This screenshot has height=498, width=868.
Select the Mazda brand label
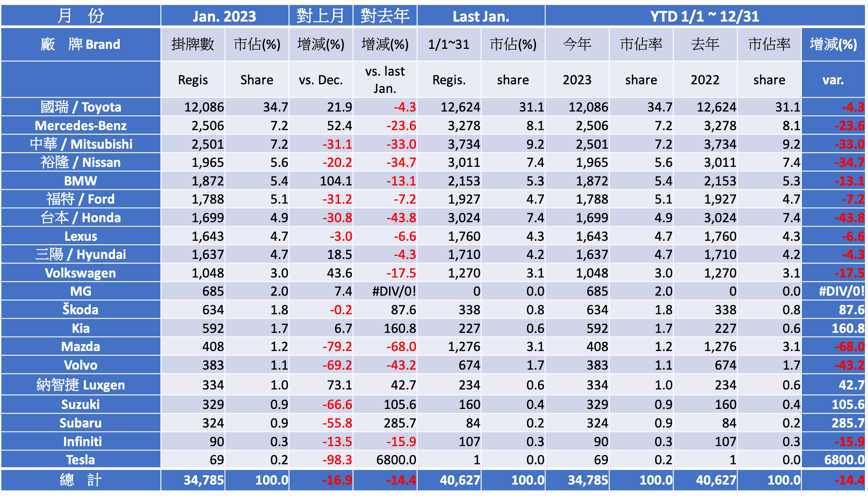(81, 346)
